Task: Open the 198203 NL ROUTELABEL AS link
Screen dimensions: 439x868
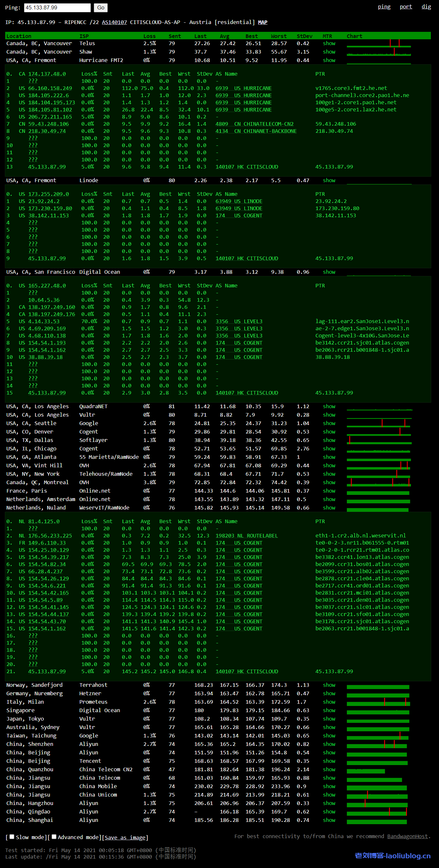Action: (247, 535)
